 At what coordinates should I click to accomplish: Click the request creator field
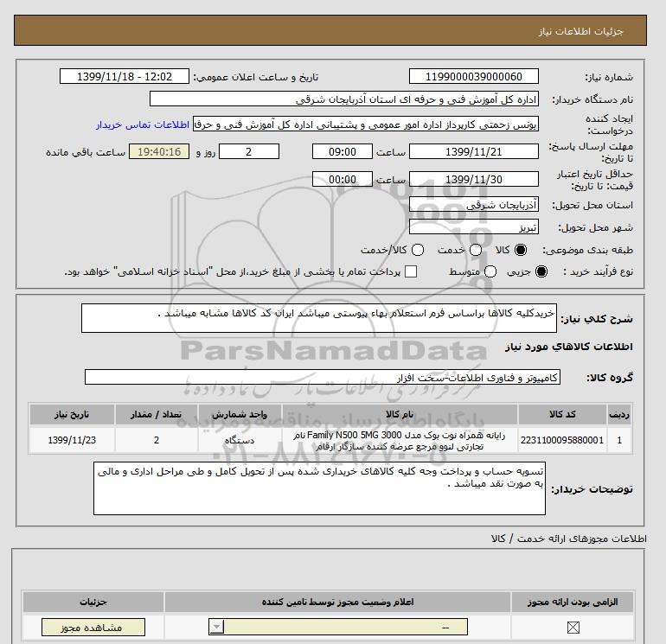(x=366, y=124)
